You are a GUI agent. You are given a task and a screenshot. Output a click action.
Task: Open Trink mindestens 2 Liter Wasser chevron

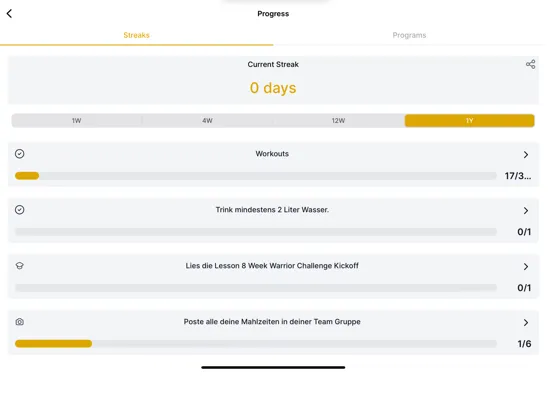point(526,211)
